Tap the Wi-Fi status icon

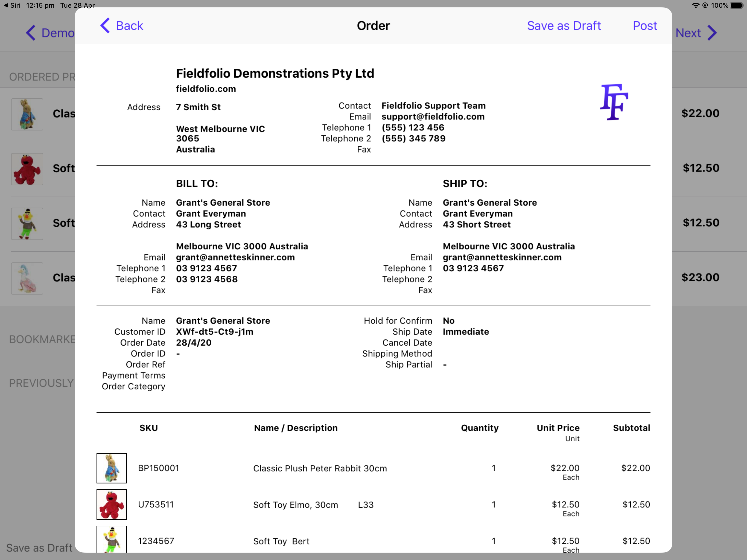(x=695, y=5)
